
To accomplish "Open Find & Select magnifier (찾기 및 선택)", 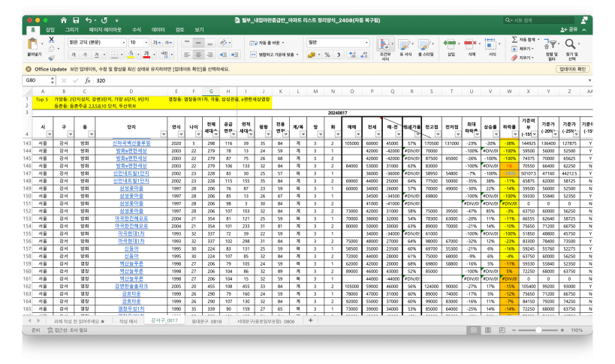I will (571, 50).
